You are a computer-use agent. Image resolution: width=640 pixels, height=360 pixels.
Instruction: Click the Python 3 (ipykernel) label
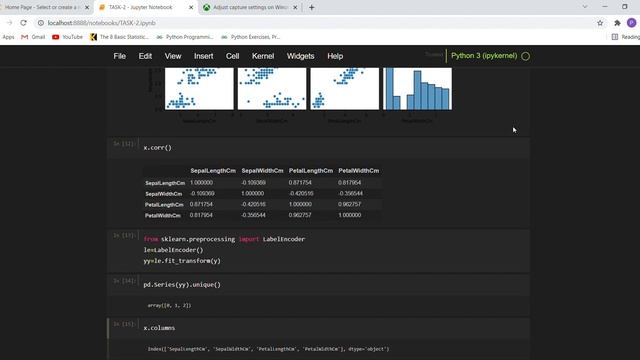[484, 56]
